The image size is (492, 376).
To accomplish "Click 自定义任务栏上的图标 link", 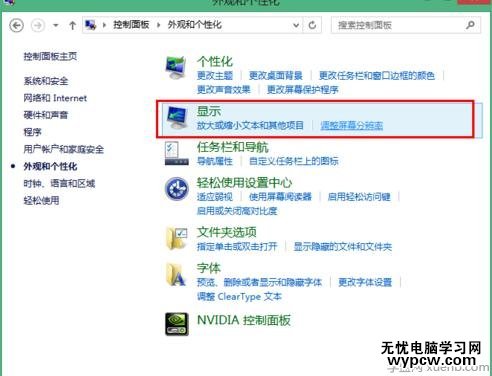I will click(x=294, y=161).
